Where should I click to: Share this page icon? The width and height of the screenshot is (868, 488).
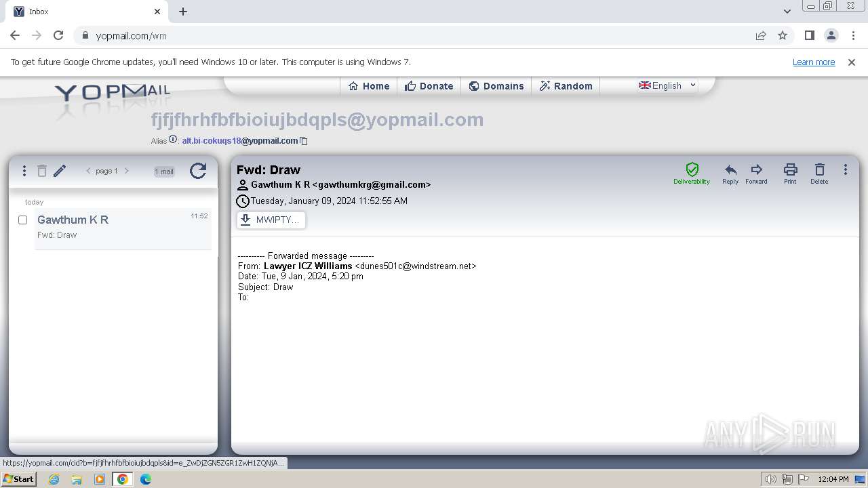click(x=761, y=35)
